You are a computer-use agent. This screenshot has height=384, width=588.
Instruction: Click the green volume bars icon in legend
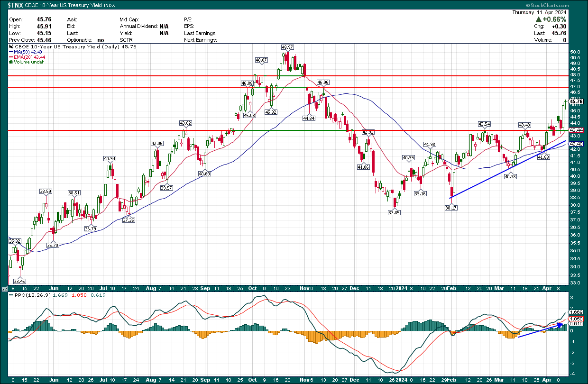(x=10, y=62)
